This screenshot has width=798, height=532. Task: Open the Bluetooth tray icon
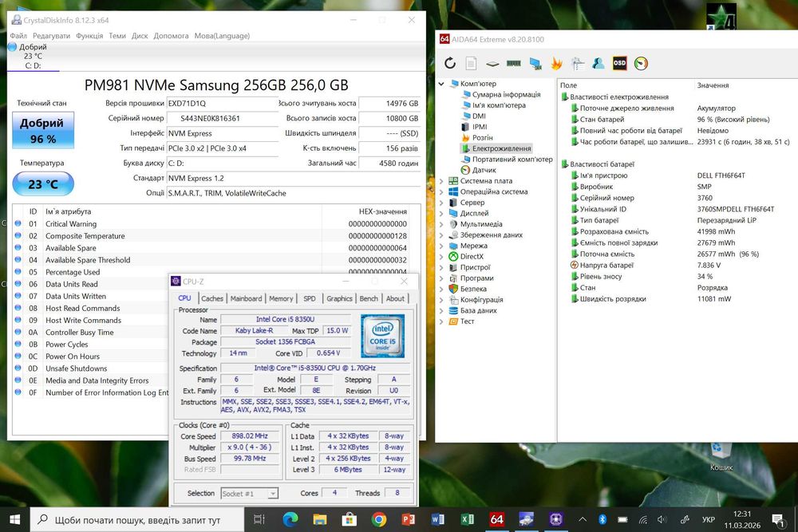(602, 519)
